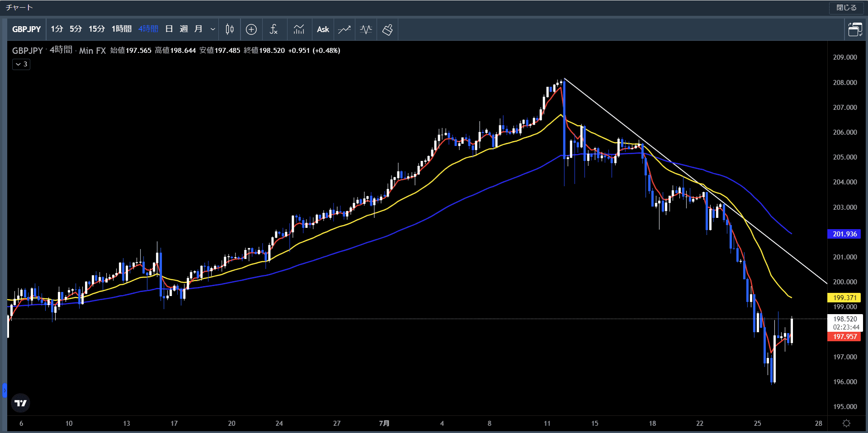The image size is (868, 433).
Task: Open the chart type candlestick icon
Action: 230,29
